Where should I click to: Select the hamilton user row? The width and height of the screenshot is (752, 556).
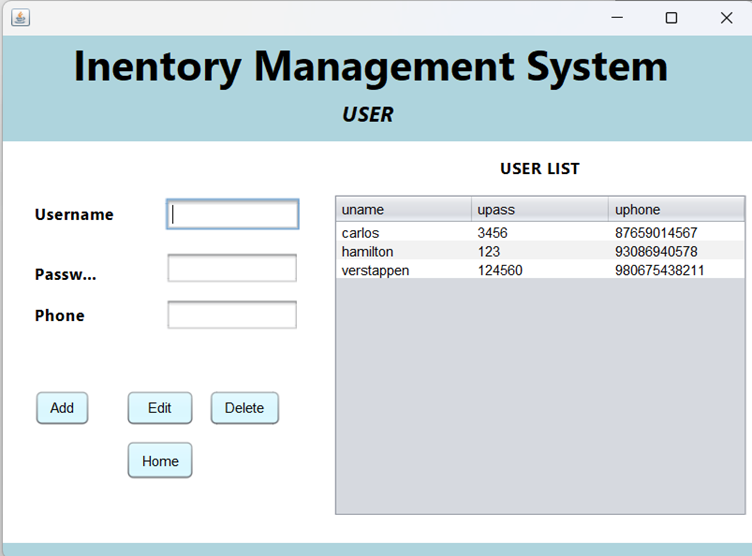tap(540, 251)
